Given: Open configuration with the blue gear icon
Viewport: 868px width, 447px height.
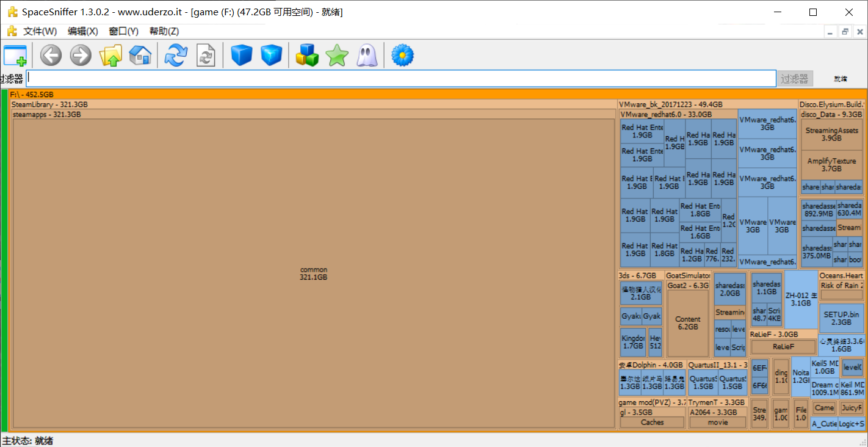Looking at the screenshot, I should tap(402, 56).
